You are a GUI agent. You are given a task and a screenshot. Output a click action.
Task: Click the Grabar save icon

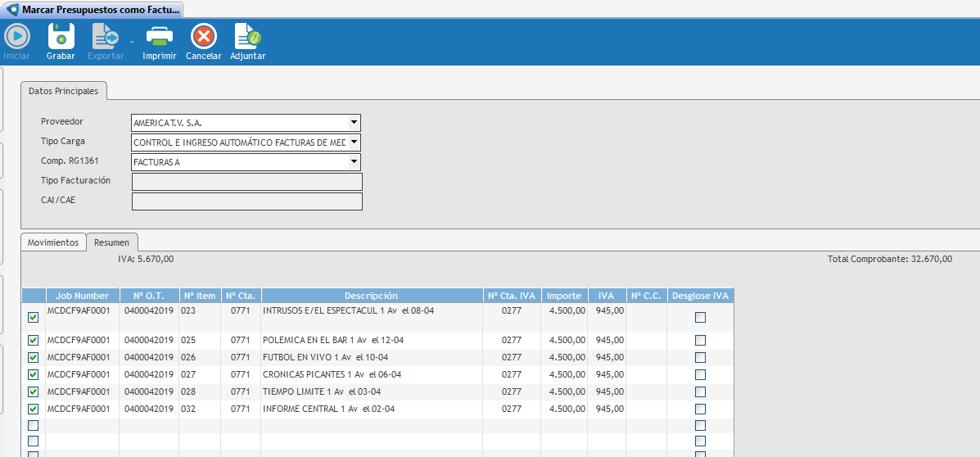click(61, 36)
